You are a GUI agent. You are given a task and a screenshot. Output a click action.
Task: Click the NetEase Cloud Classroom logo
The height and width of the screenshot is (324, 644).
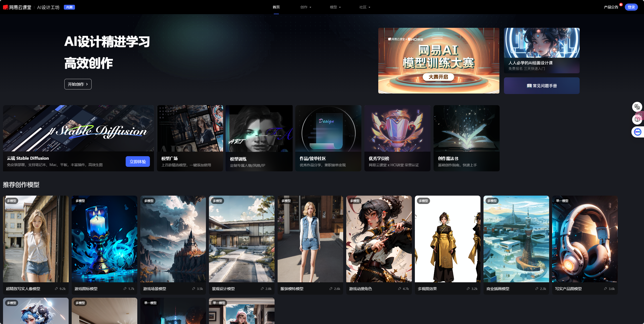click(17, 7)
